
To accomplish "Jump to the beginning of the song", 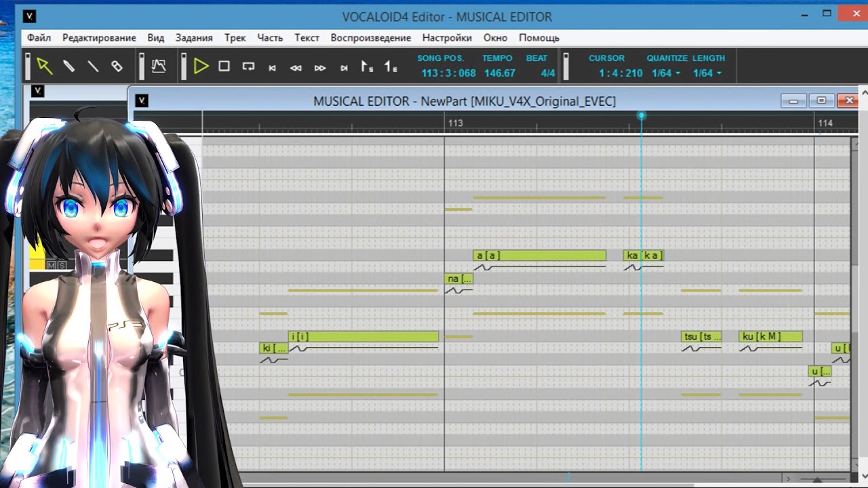I will point(272,68).
